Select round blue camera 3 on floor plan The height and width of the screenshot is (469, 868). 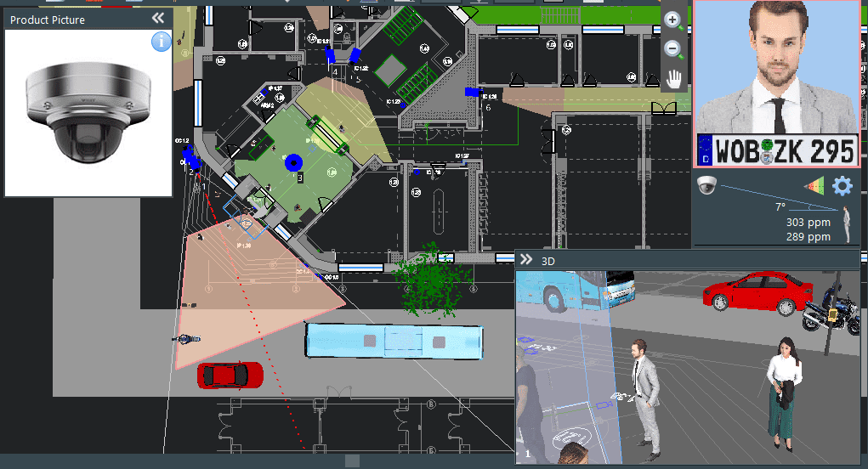[x=294, y=161]
